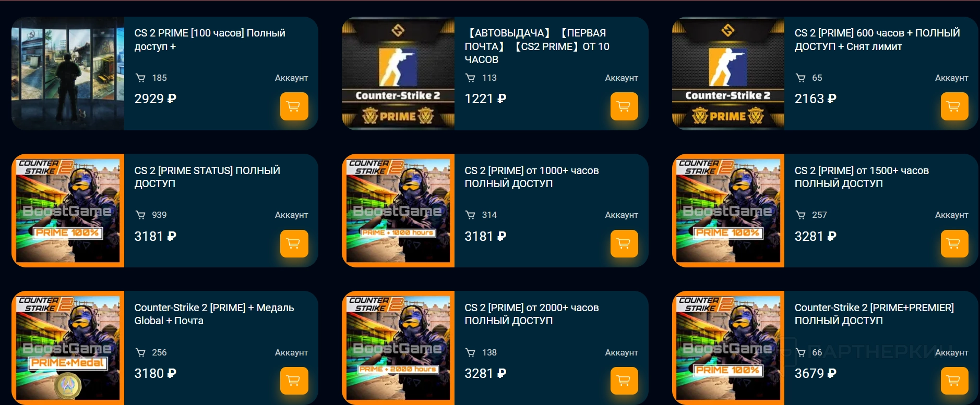Viewport: 980px width, 405px height.
Task: Click the soldier window thumbnail image
Action: [68, 73]
